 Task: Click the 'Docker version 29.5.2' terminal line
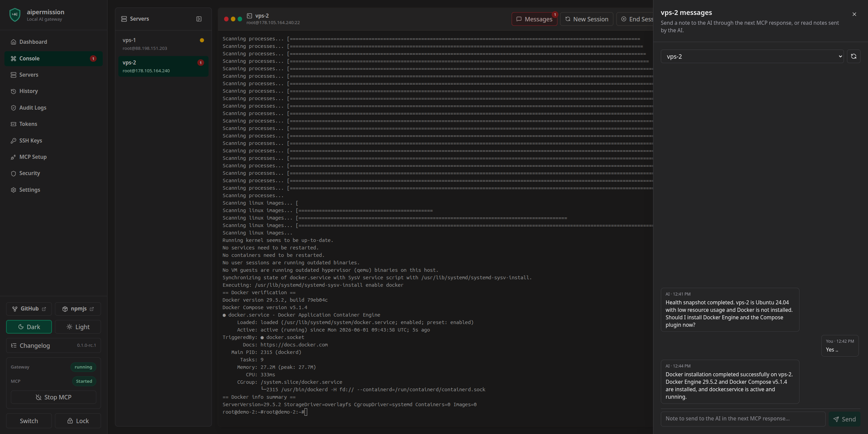coord(275,300)
